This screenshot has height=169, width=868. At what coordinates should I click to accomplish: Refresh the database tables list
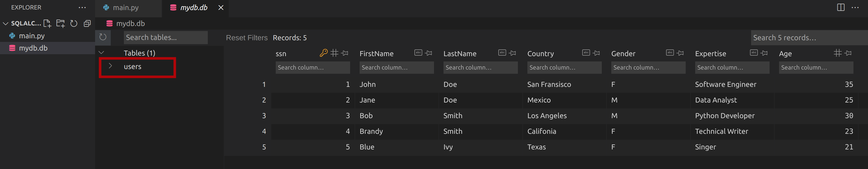pyautogui.click(x=103, y=37)
